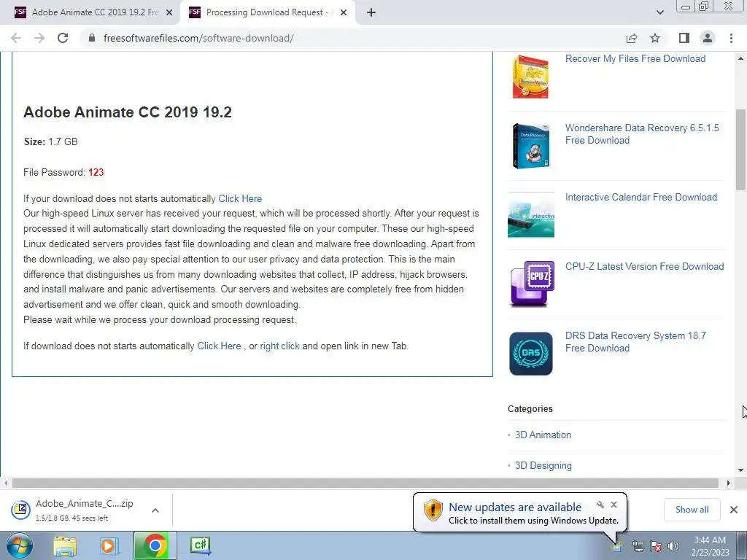This screenshot has height=560, width=747.
Task: Click the browser forward arrow
Action: (x=39, y=38)
